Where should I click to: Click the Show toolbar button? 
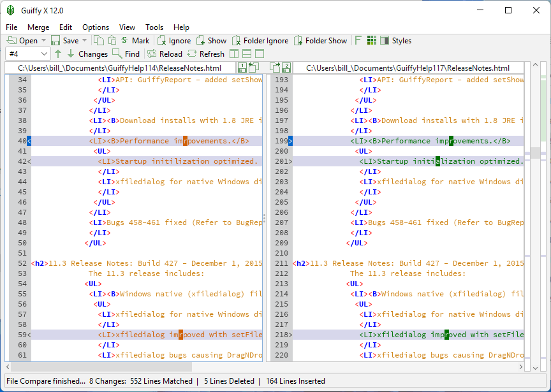(x=212, y=41)
